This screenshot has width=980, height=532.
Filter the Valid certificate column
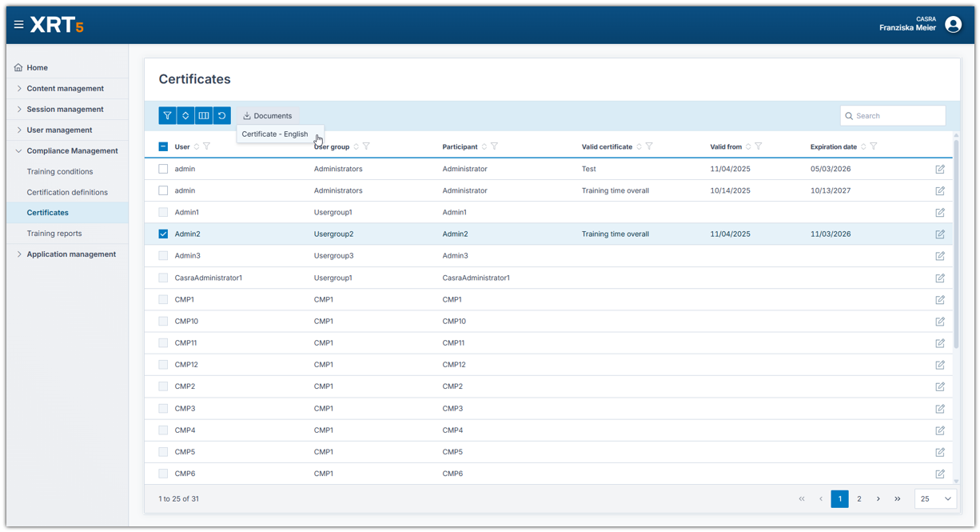pyautogui.click(x=649, y=146)
